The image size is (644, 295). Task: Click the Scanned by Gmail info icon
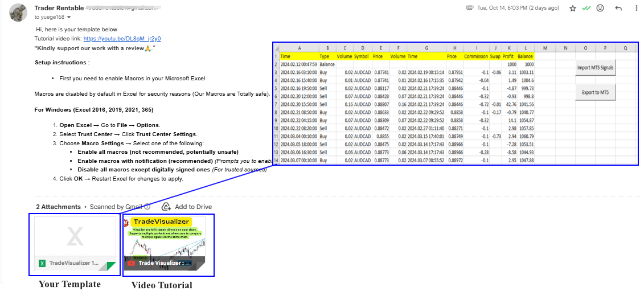point(147,207)
